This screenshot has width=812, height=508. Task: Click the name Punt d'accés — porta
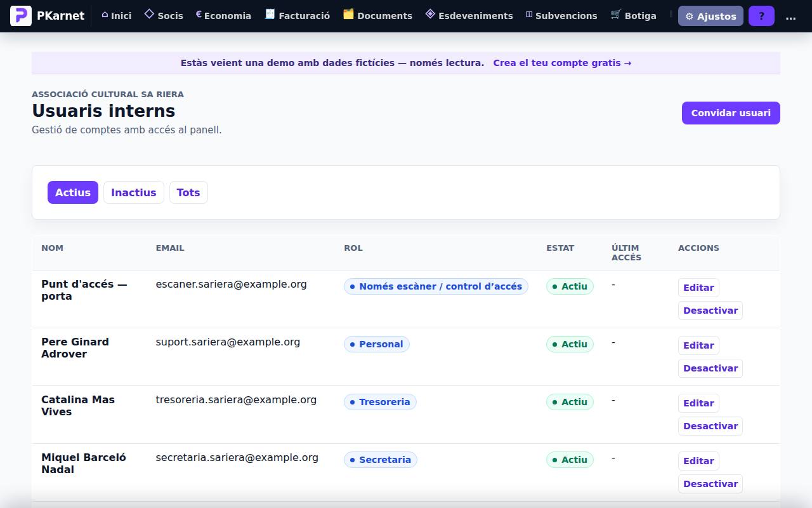point(84,290)
